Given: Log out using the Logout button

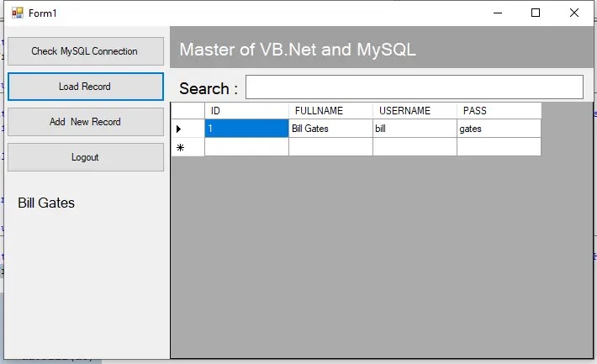Looking at the screenshot, I should pos(85,157).
